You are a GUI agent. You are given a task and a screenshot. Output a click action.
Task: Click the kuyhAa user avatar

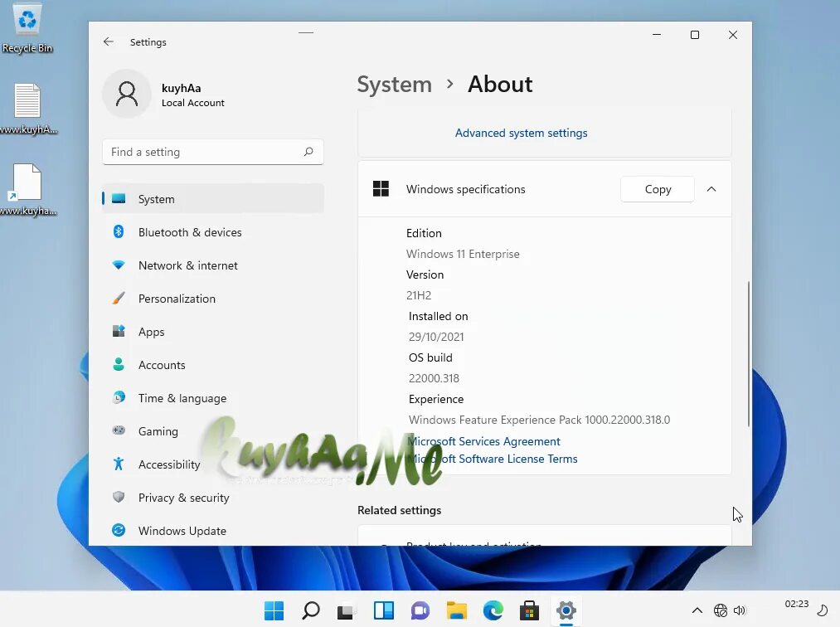click(x=127, y=94)
